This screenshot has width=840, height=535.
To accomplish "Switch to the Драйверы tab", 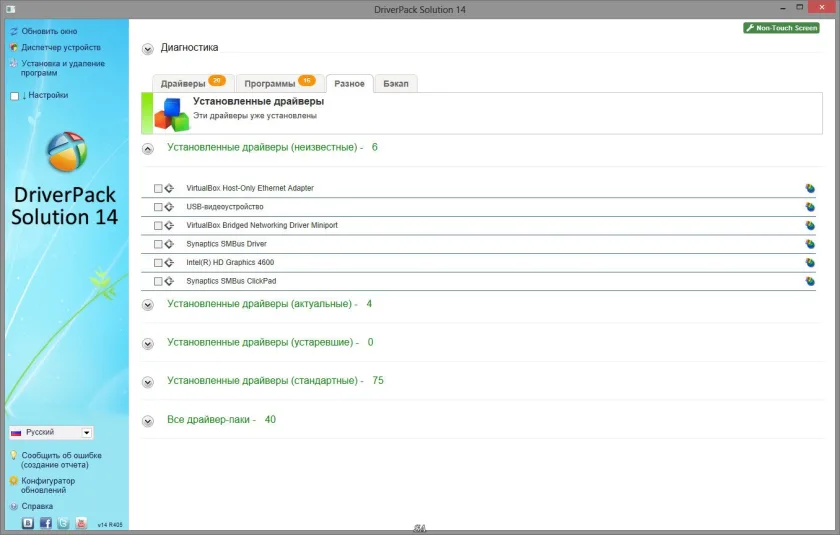I will tap(193, 83).
